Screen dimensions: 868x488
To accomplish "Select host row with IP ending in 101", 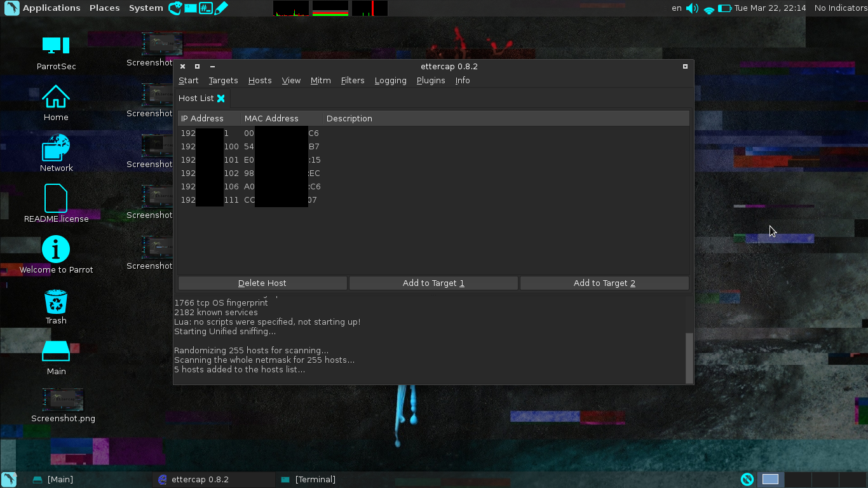I will (x=433, y=160).
